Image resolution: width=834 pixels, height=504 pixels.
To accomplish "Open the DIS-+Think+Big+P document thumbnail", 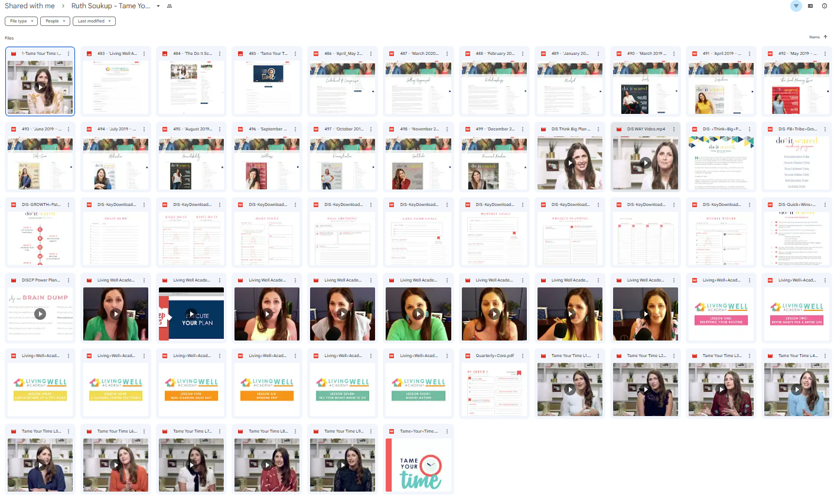I will (x=721, y=163).
